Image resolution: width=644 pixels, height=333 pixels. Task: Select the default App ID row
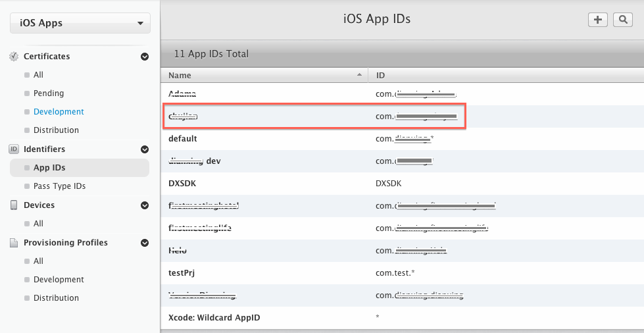pos(403,139)
